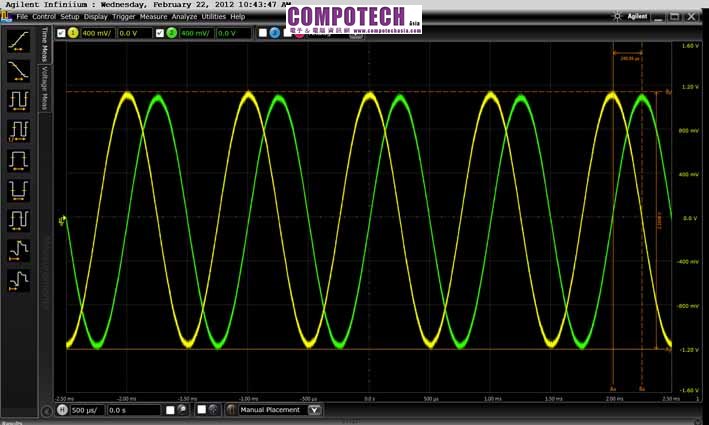Toggle the channel 1 enable checkbox

tap(60, 33)
